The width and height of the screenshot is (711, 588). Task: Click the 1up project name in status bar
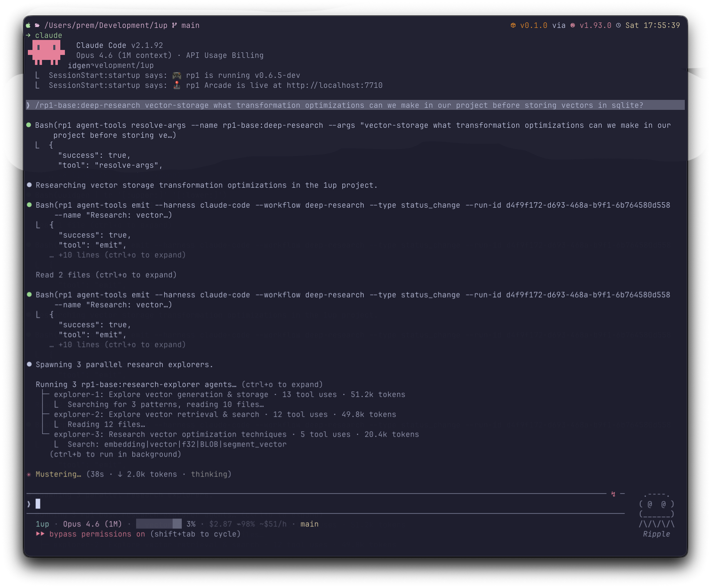42,524
